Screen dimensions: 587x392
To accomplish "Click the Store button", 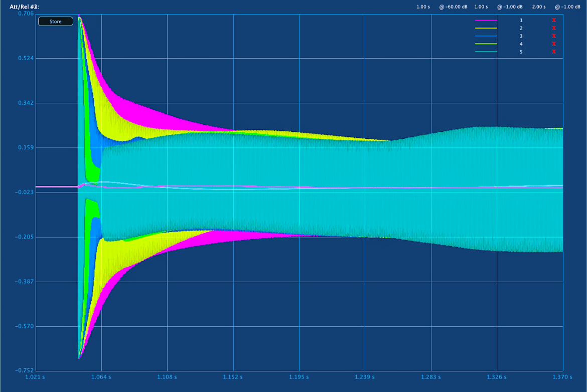I will (x=55, y=22).
